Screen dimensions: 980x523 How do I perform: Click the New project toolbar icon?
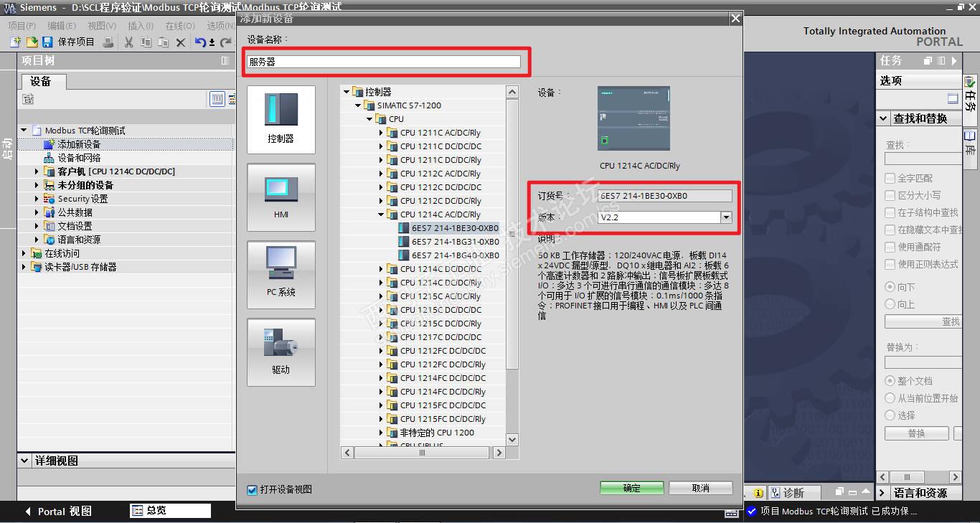coord(14,42)
